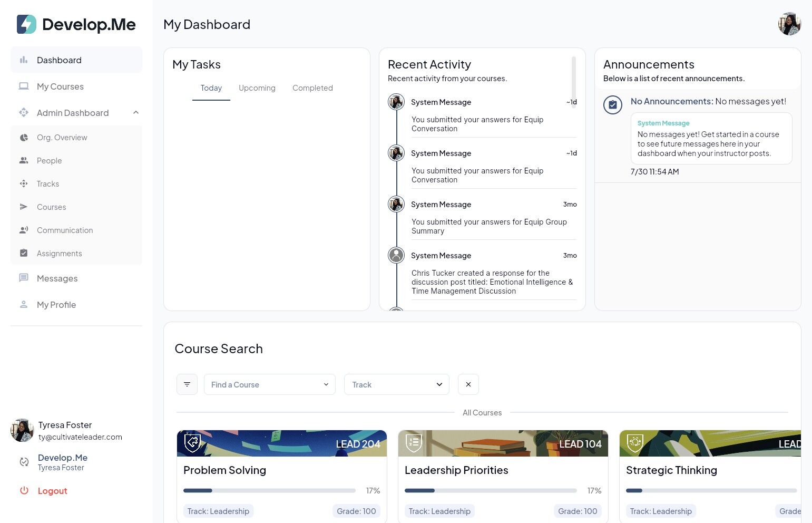Open the Tracks admin page
The width and height of the screenshot is (812, 523).
point(76,184)
